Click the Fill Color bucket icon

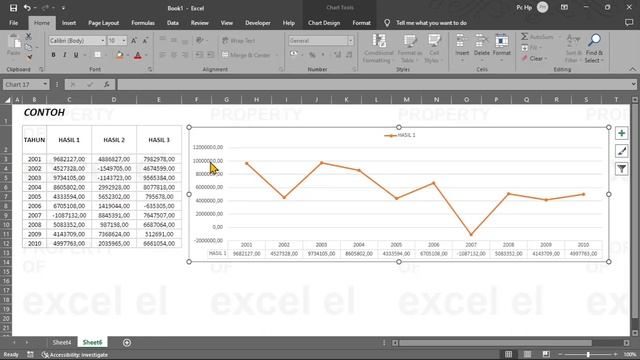click(x=120, y=55)
